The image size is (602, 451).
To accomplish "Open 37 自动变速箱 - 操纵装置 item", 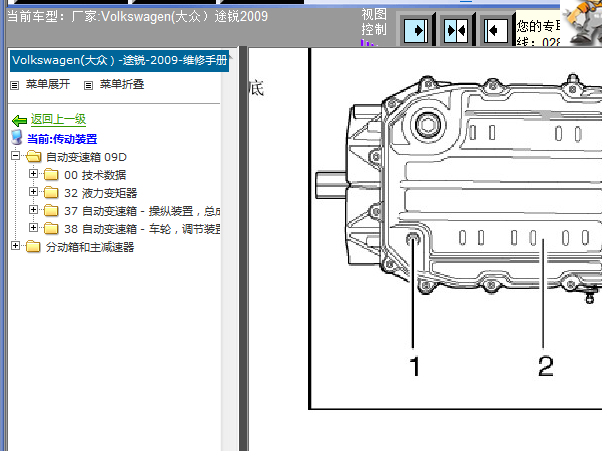I will point(142,211).
